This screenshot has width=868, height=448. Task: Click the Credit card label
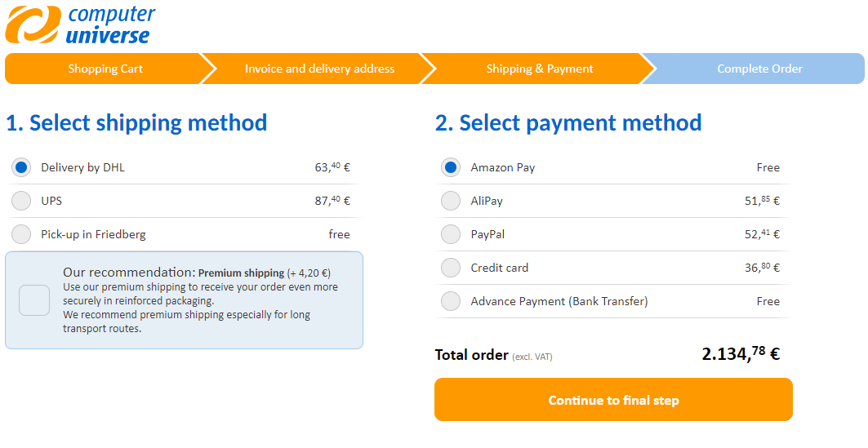pyautogui.click(x=499, y=268)
